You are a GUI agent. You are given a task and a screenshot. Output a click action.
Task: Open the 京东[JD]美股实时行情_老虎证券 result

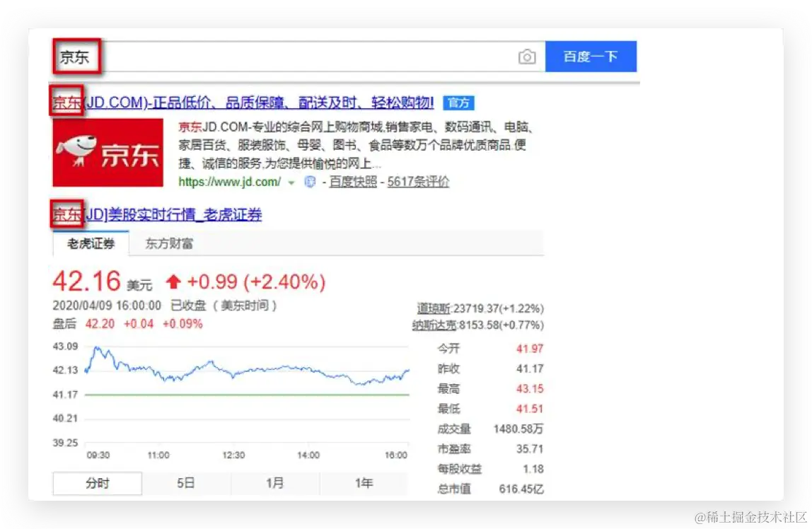click(x=158, y=214)
